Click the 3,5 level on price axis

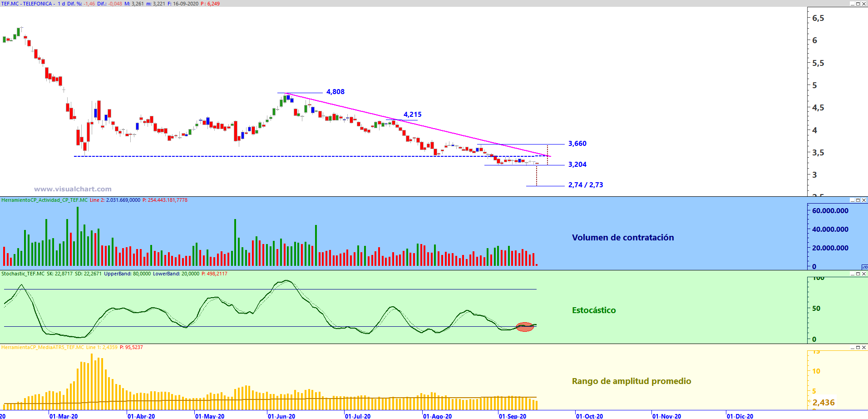[818, 153]
